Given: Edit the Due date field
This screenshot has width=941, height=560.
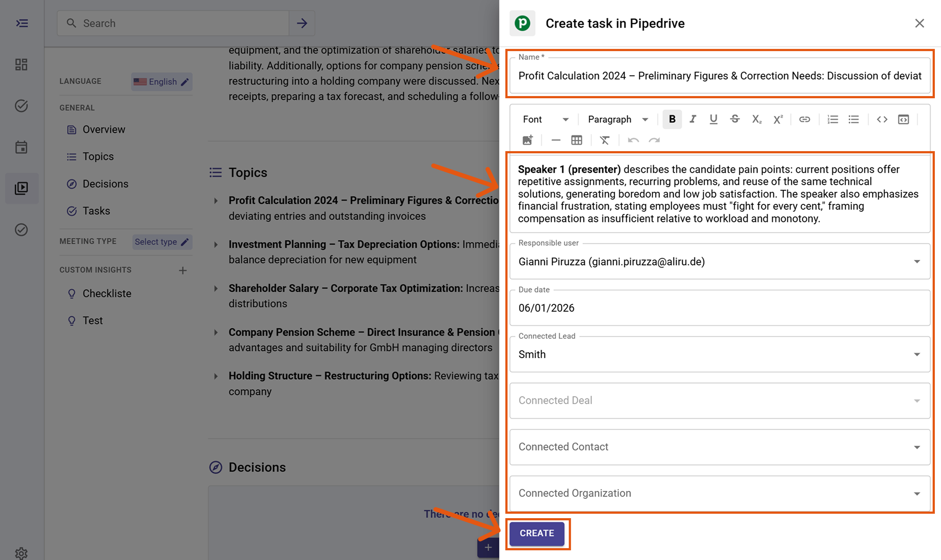Looking at the screenshot, I should click(x=720, y=308).
